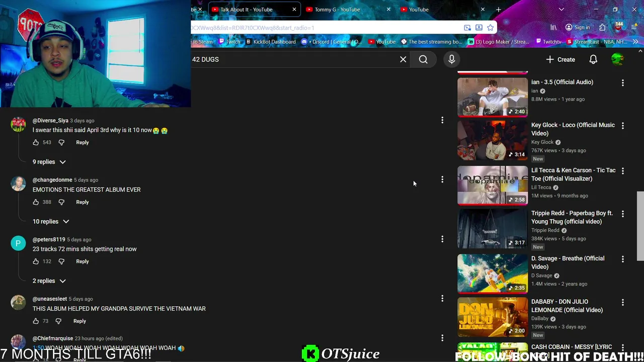Image resolution: width=644 pixels, height=362 pixels.
Task: Reply to @changedonme comment
Action: [x=83, y=202]
